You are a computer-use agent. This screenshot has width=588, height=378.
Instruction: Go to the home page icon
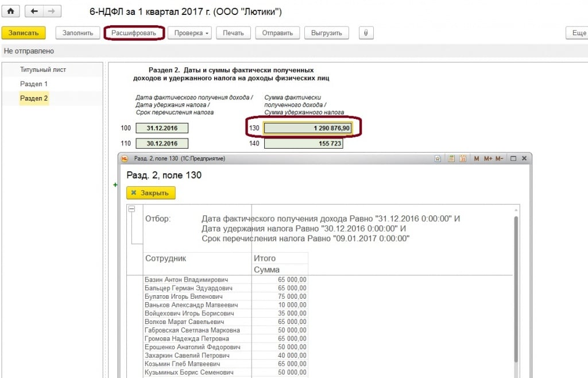11,11
